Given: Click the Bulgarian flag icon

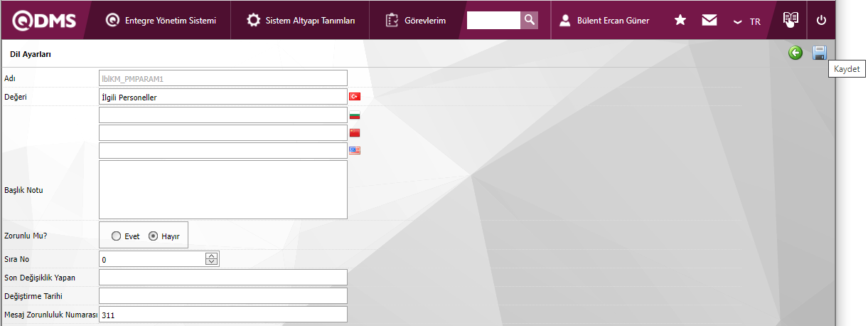Looking at the screenshot, I should (x=355, y=115).
